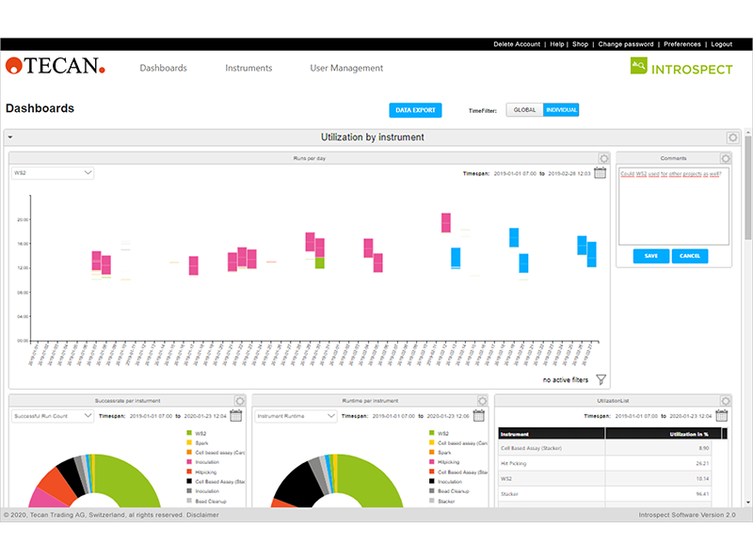The width and height of the screenshot is (753, 560).
Task: Open settings gear for Utilization by instrument
Action: pos(732,137)
